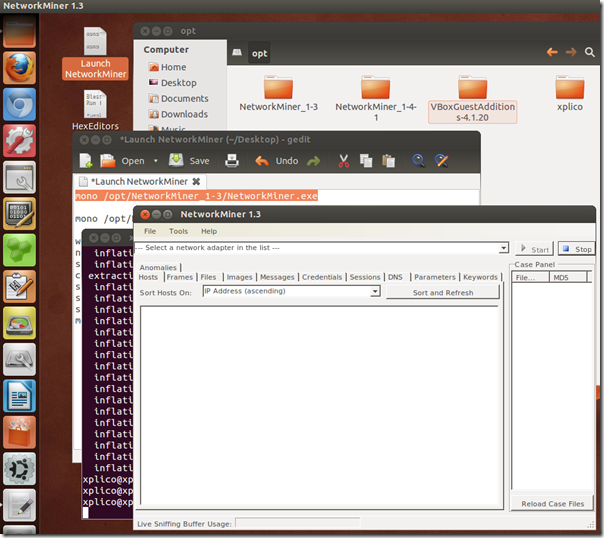Click the Open file icon in gedit
604x538 pixels.
pos(107,161)
